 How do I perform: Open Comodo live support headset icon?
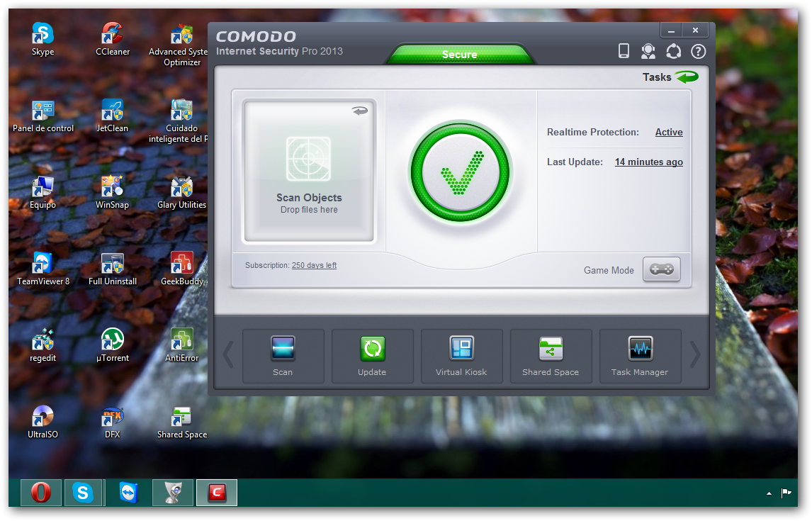[648, 51]
